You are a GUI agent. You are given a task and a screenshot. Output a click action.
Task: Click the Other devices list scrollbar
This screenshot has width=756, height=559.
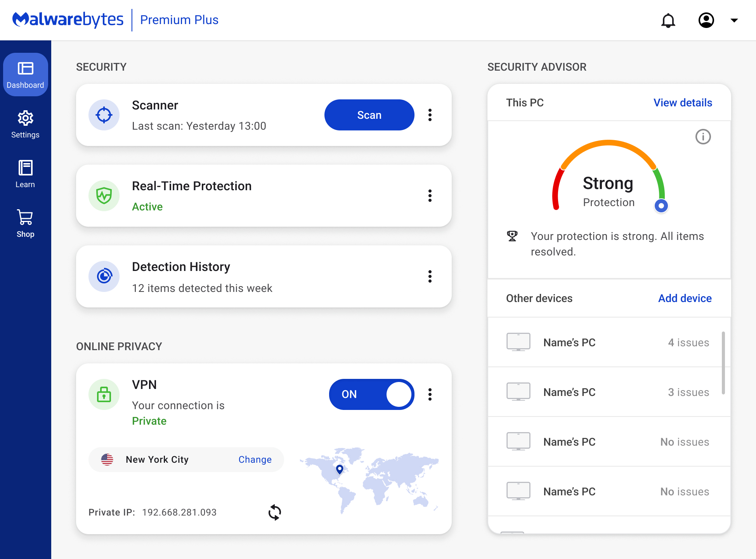click(x=723, y=363)
